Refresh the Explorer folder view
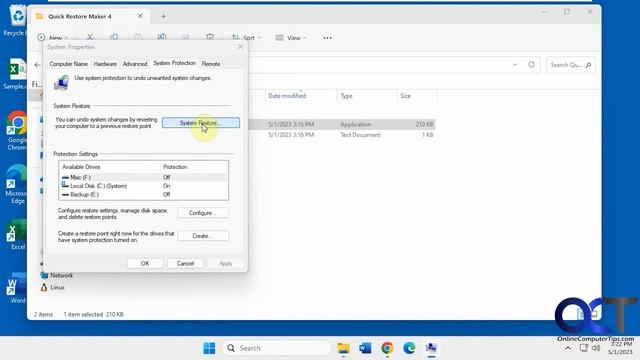The image size is (640, 360). (531, 64)
